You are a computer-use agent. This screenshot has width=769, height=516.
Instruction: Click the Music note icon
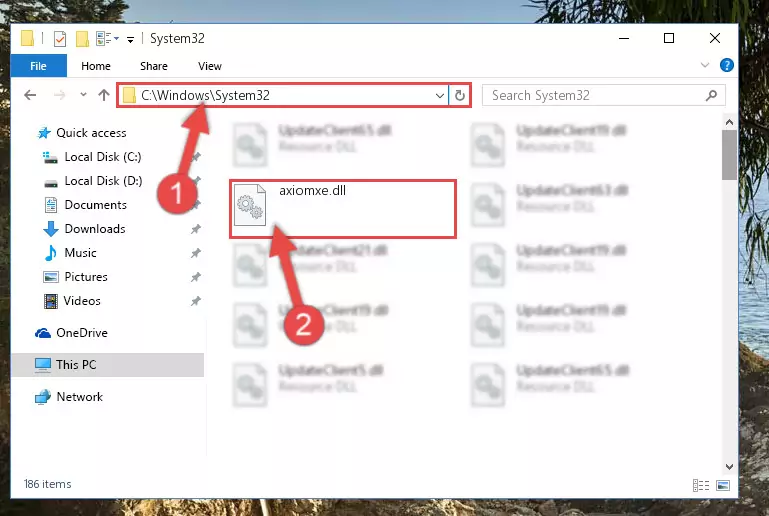pos(51,253)
